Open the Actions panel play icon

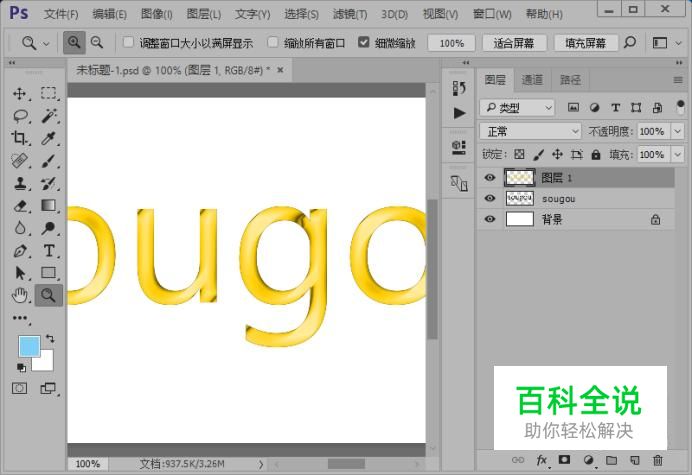coord(459,113)
